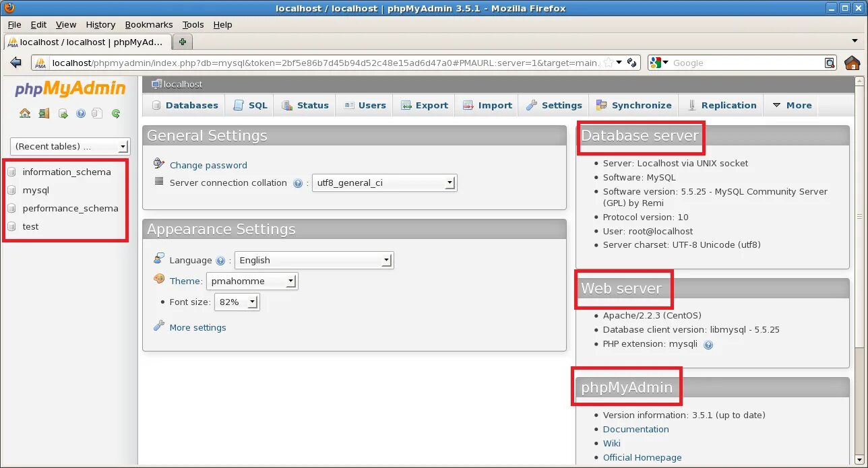The height and width of the screenshot is (468, 868).
Task: Open the Tools menu
Action: click(193, 24)
